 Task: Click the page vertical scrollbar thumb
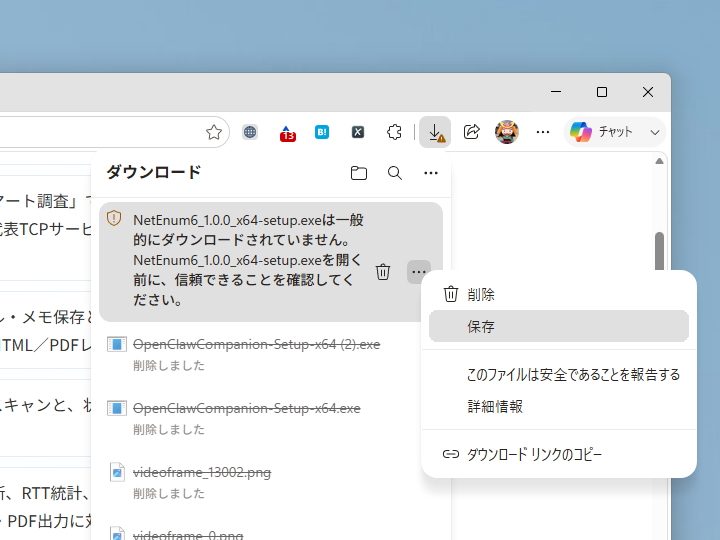point(659,251)
